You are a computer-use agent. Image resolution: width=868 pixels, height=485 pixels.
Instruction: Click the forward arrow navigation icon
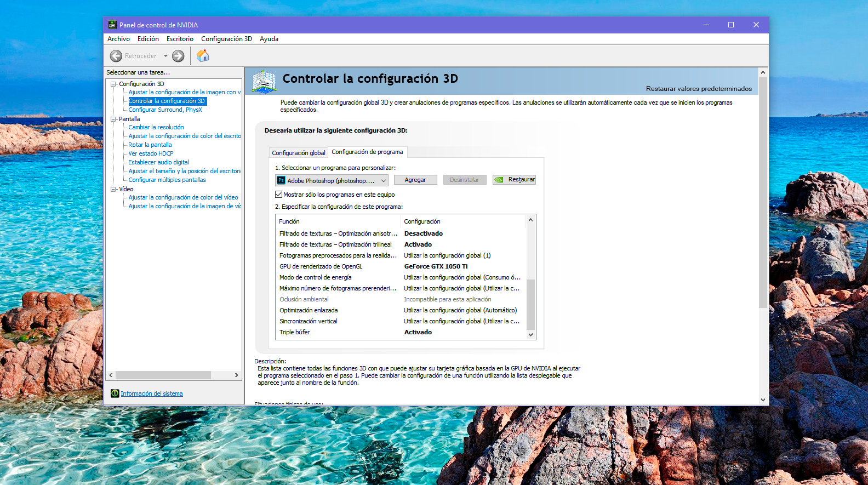point(178,56)
